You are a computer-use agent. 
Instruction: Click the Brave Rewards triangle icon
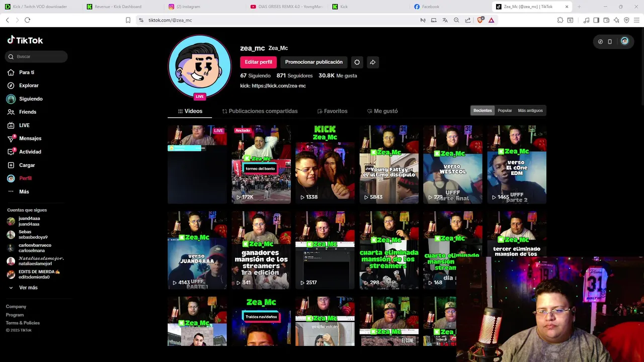click(492, 20)
